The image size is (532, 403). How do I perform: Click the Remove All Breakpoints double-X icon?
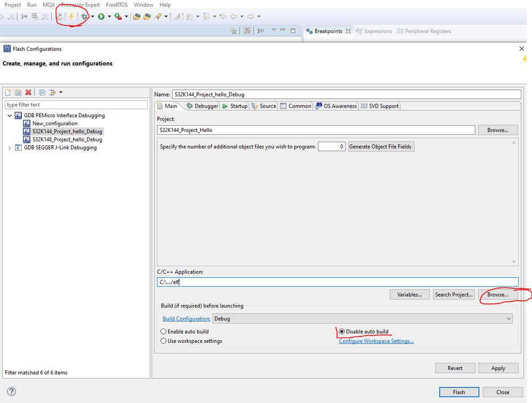pyautogui.click(x=233, y=31)
